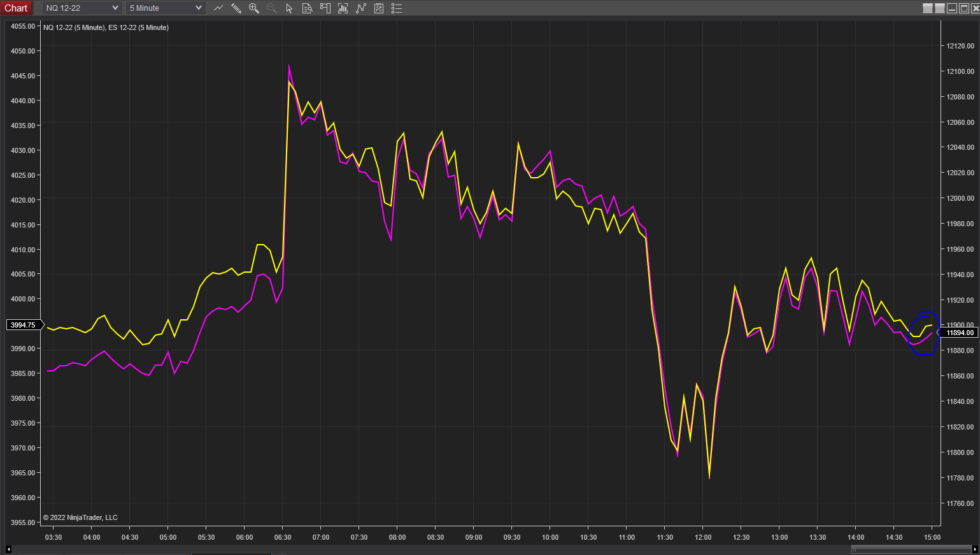980x555 pixels.
Task: Click the 2022 NinjaTrader, LLC copyright text
Action: coord(80,517)
